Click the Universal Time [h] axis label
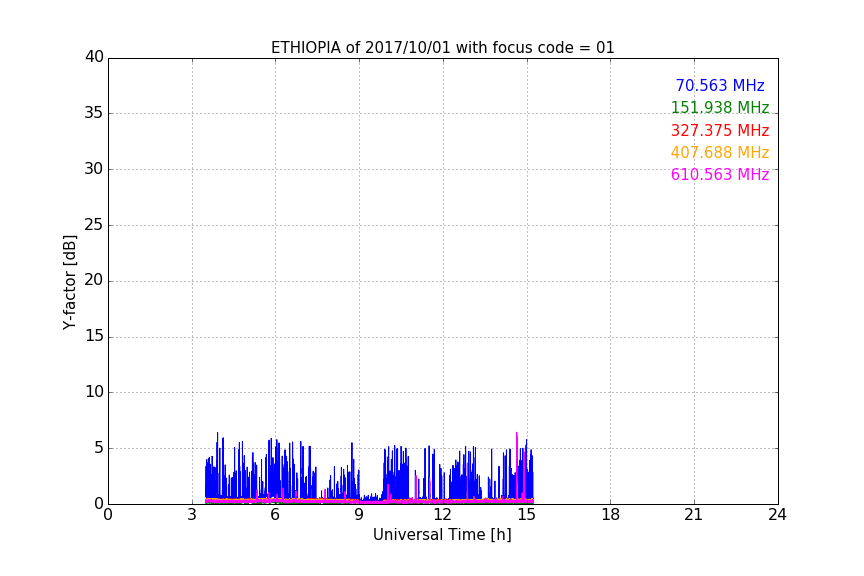Viewport: 864px width, 576px height. (442, 535)
